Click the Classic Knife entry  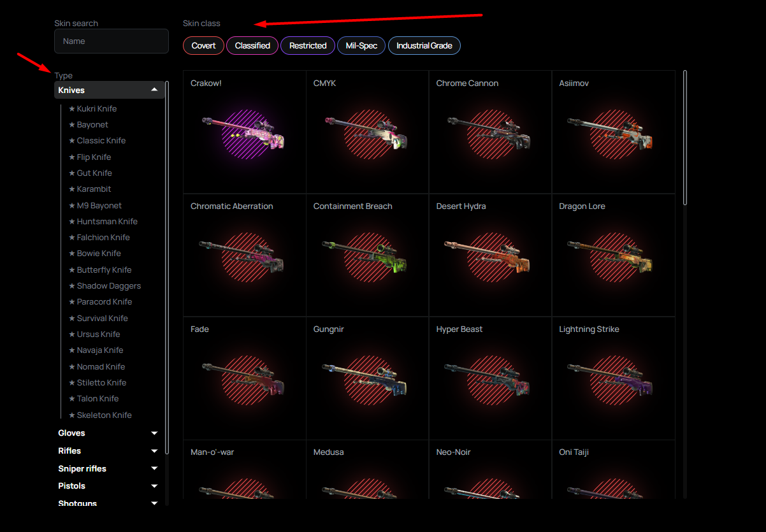coord(97,141)
